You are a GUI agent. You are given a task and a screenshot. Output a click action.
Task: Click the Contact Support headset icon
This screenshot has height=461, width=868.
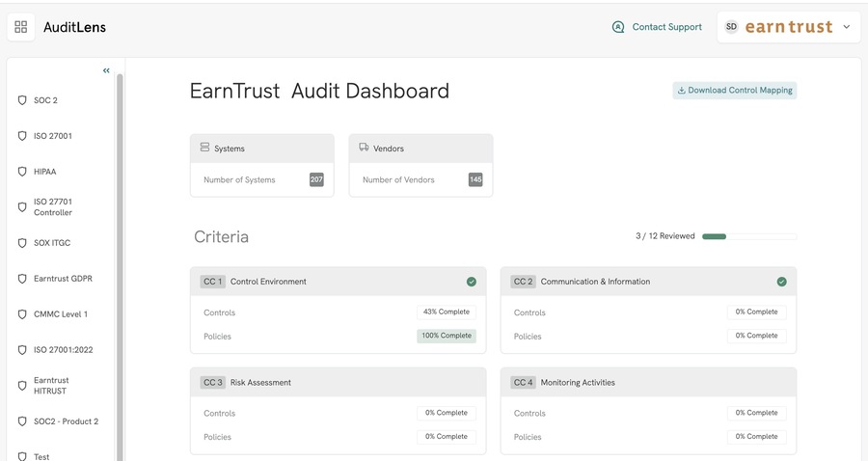pos(618,27)
